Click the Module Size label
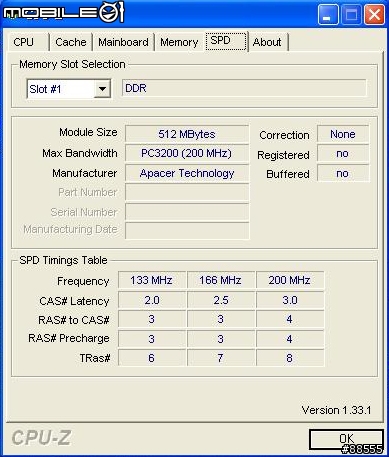This screenshot has width=389, height=457. [x=88, y=132]
